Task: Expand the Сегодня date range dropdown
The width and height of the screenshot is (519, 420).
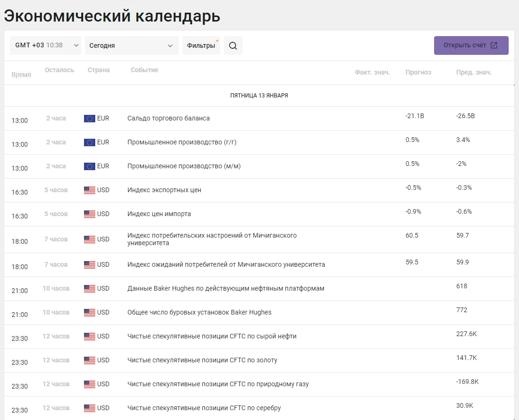Action: (132, 45)
